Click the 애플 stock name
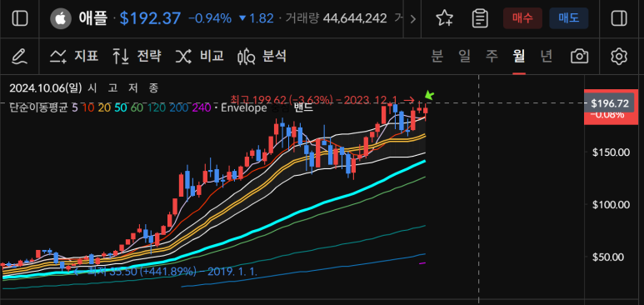Screen dimensions: 644x305 coord(92,18)
